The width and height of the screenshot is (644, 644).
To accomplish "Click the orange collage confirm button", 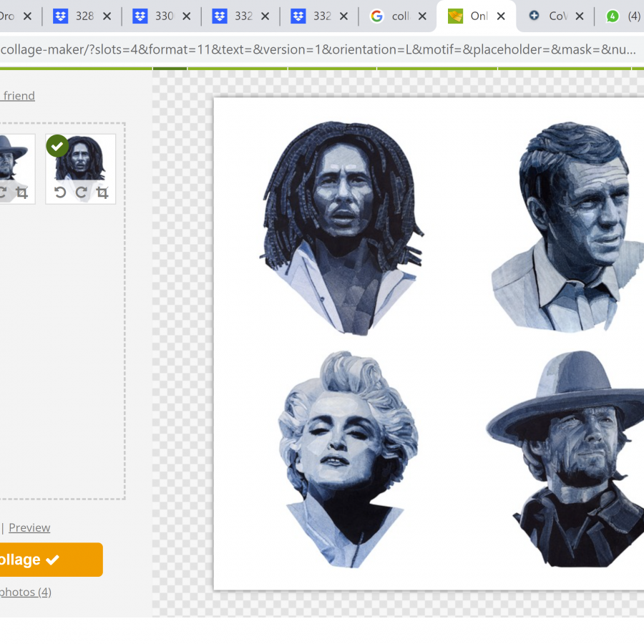I will [51, 560].
